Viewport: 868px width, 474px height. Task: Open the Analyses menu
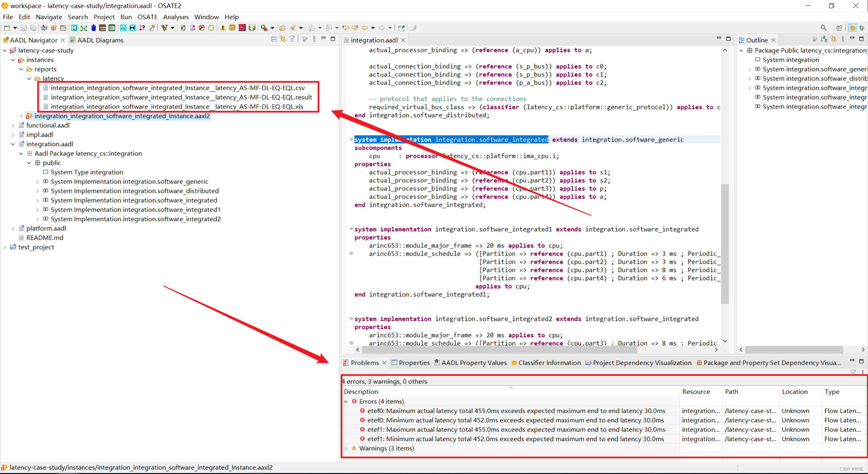click(x=175, y=17)
